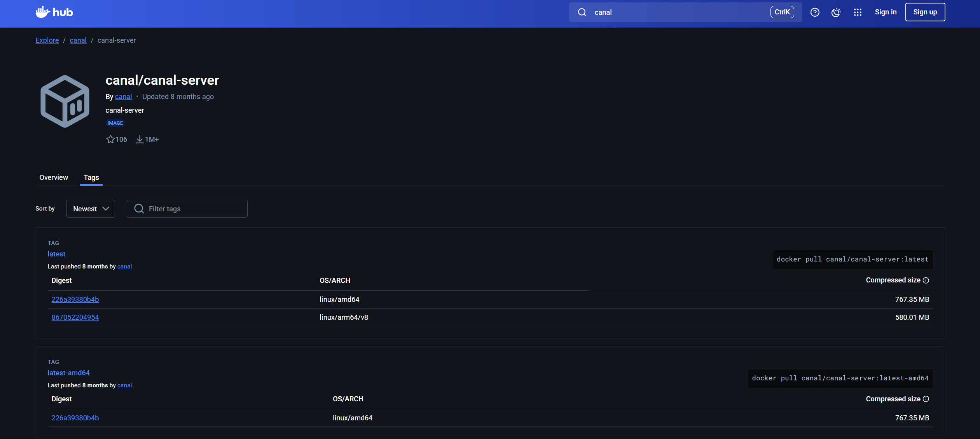Click the 1M+ downloads count
The width and height of the screenshot is (980, 439).
152,139
